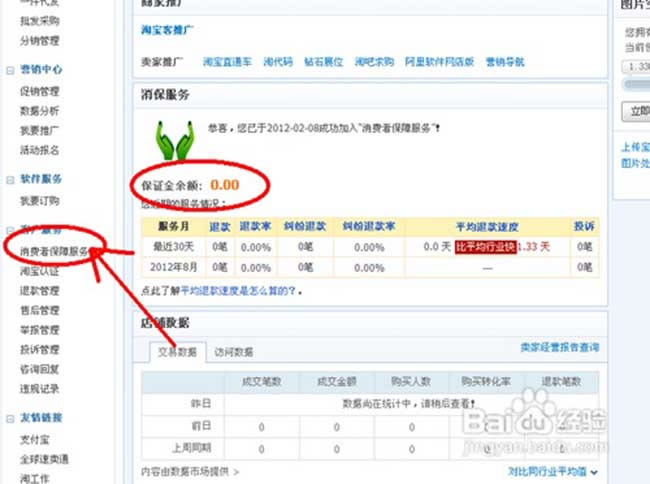Click the 退款 column header link
Viewport: 650px width, 484px height.
pos(220,226)
